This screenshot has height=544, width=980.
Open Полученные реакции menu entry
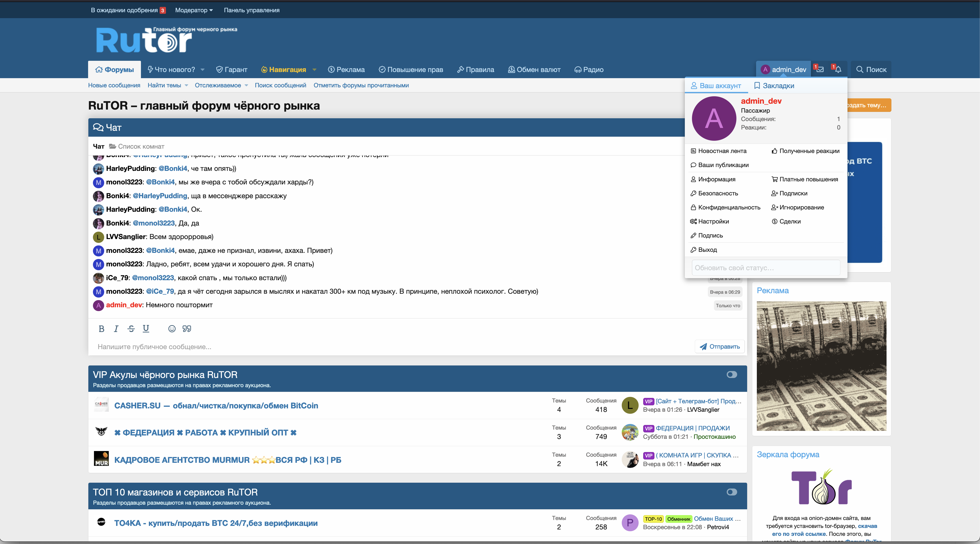pos(805,151)
